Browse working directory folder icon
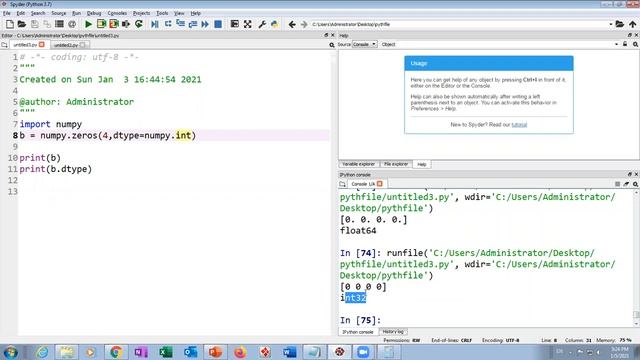Image resolution: width=640 pixels, height=360 pixels. pyautogui.click(x=620, y=24)
